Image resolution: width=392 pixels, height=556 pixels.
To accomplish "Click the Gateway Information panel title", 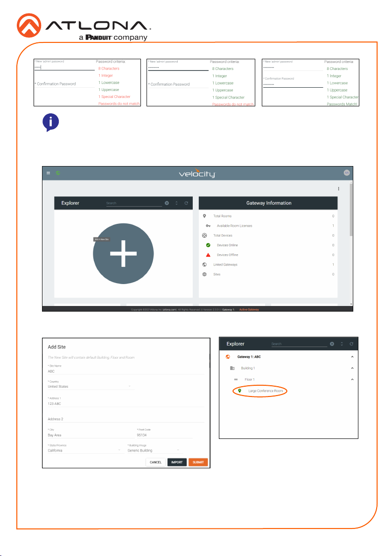I will [x=269, y=203].
